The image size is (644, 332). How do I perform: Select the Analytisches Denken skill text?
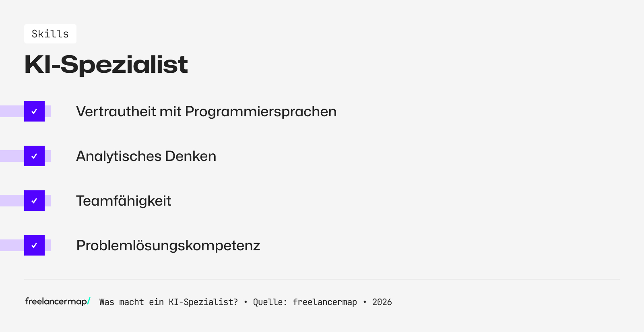click(146, 156)
